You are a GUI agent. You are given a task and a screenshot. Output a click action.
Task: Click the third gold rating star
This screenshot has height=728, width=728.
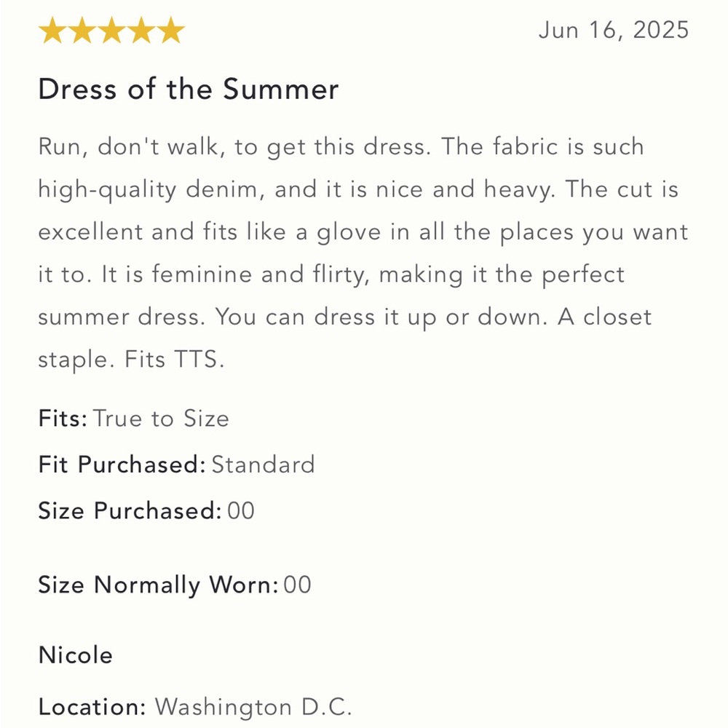pos(111,32)
